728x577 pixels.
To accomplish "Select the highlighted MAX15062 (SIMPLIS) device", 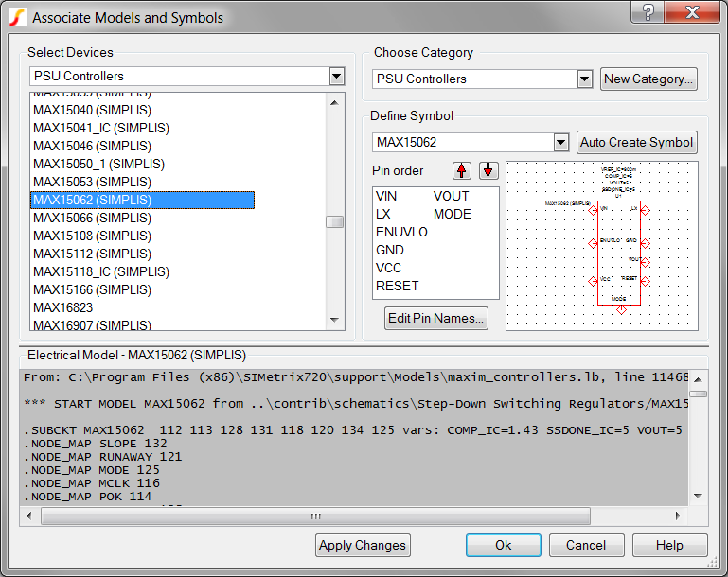I will click(x=143, y=200).
